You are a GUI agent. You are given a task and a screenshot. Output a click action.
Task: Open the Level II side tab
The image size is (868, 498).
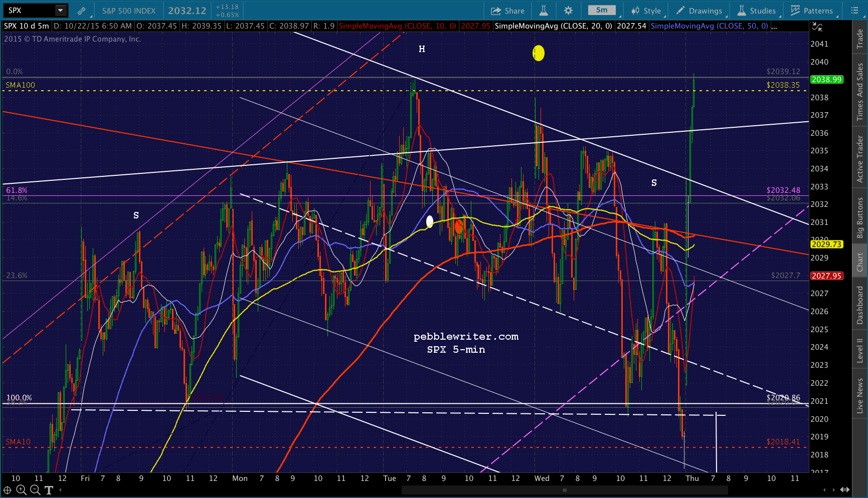pos(860,350)
